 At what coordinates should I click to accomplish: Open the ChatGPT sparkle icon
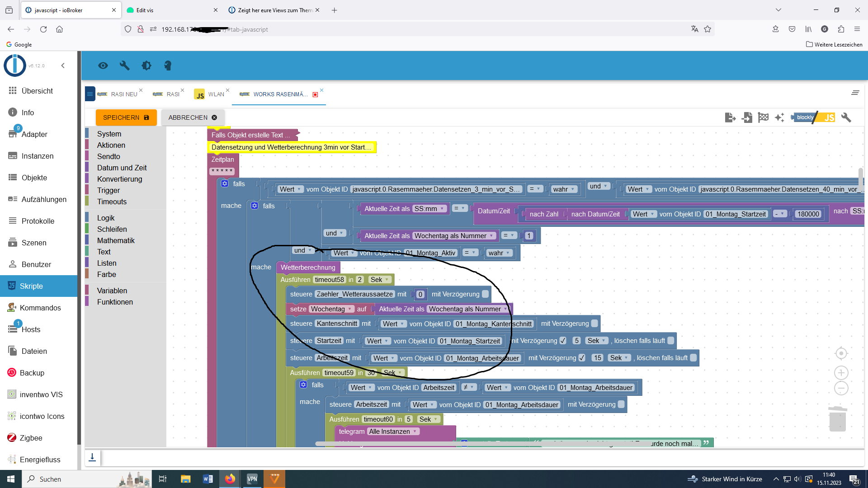click(x=779, y=117)
